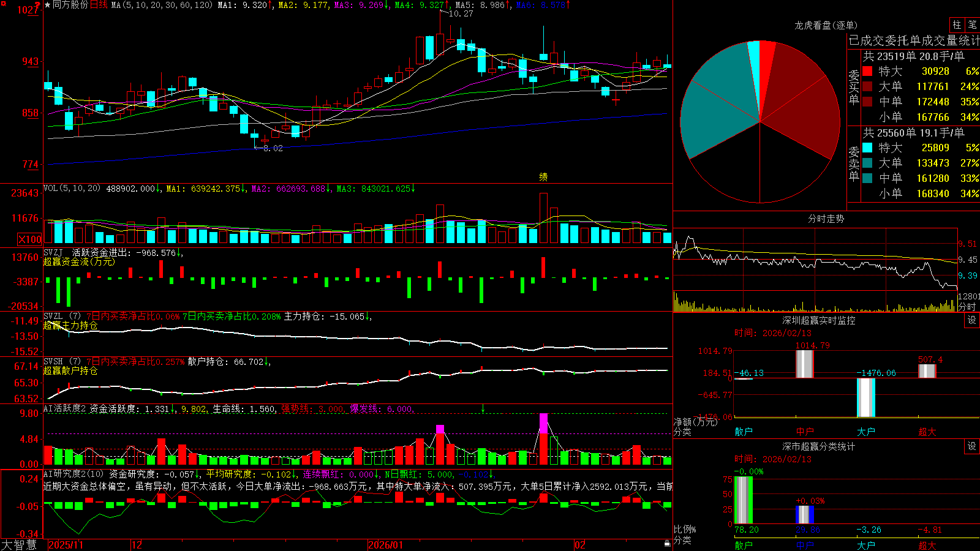Click the teal 中单 sell-order color swatch

pos(867,178)
